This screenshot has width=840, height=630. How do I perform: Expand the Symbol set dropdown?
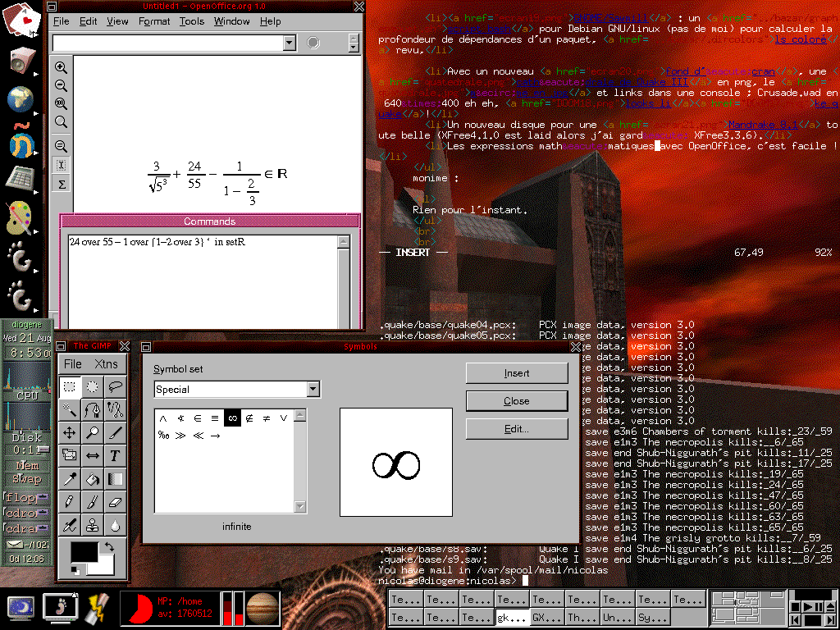point(313,390)
